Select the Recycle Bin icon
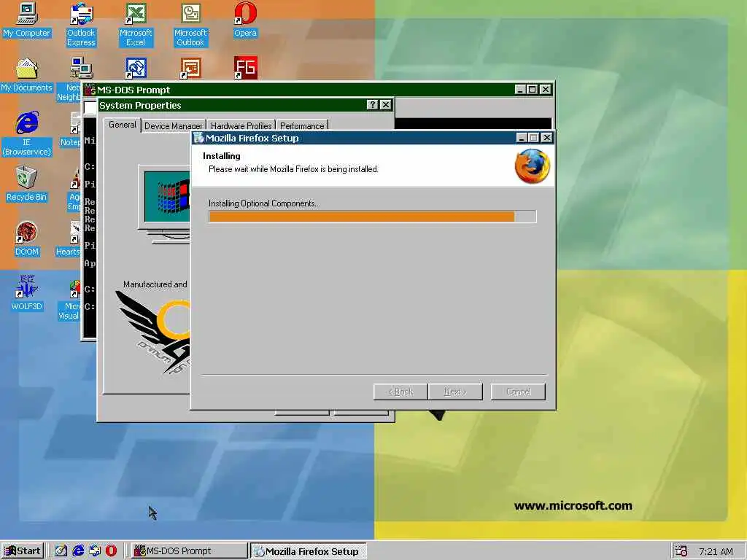The width and height of the screenshot is (747, 560). (x=27, y=184)
